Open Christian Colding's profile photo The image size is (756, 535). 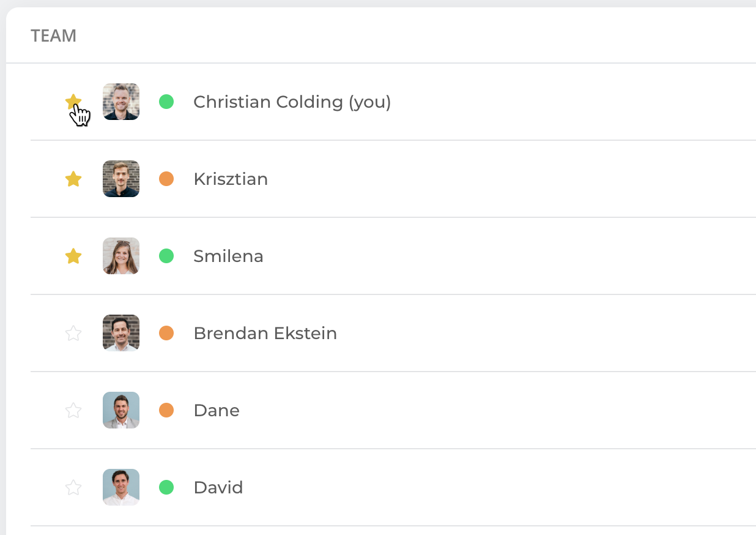tap(121, 102)
